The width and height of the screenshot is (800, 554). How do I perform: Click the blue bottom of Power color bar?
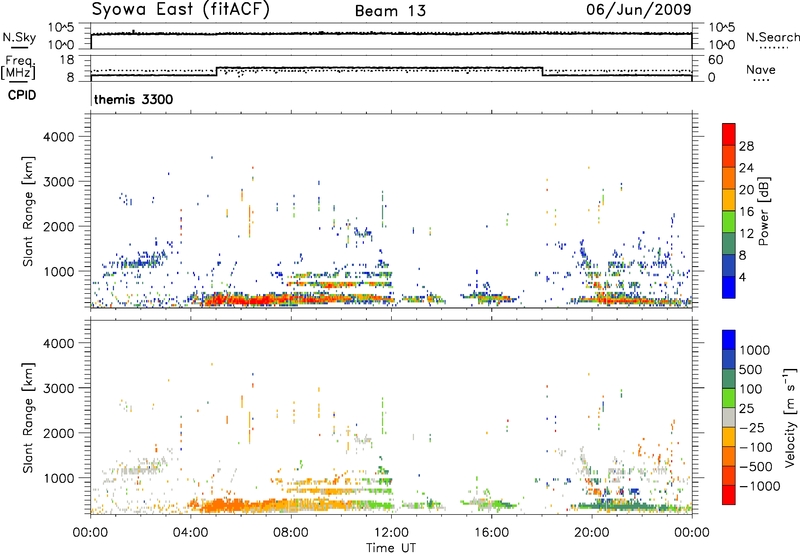[729, 287]
